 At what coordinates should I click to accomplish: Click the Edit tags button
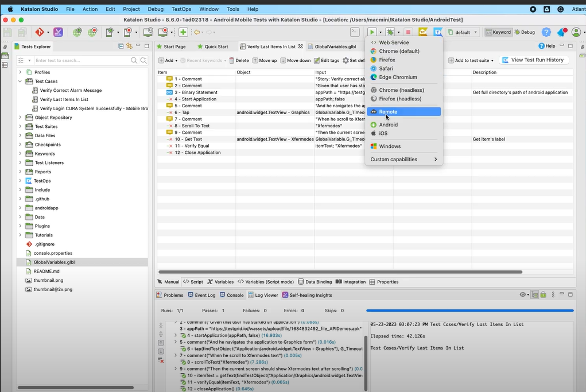[x=327, y=60]
